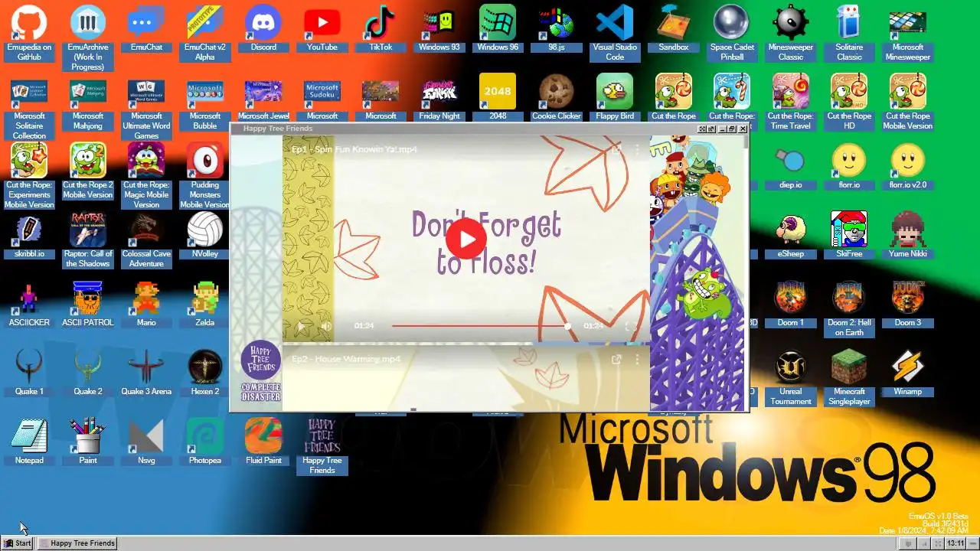Open the Ep2 video more-options menu
Screen dimensions: 980x551
(x=637, y=359)
